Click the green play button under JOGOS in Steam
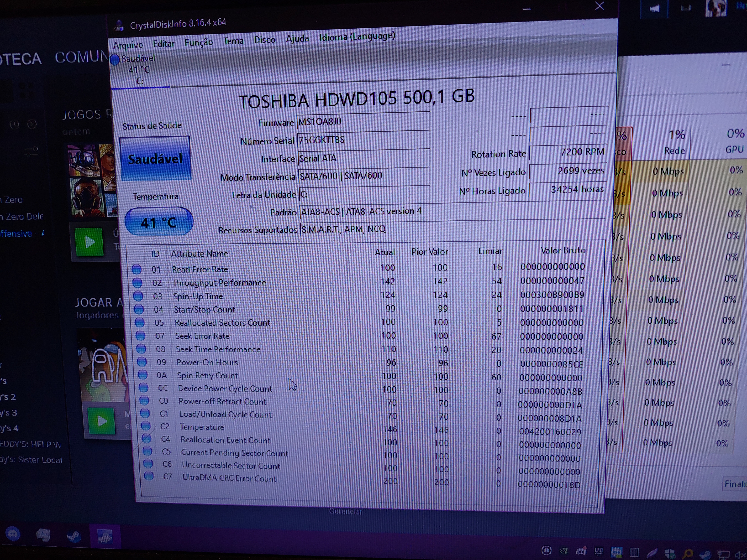Image resolution: width=747 pixels, height=560 pixels. click(x=89, y=242)
